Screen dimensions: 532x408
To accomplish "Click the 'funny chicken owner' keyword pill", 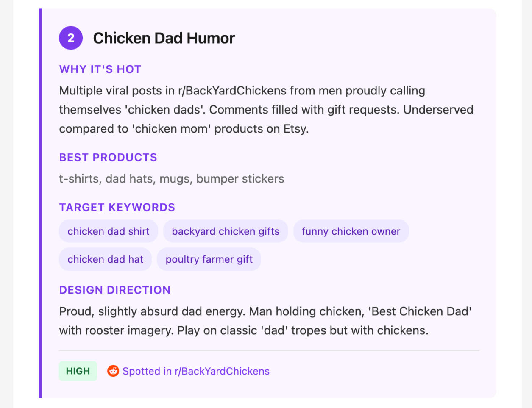I will pos(351,231).
